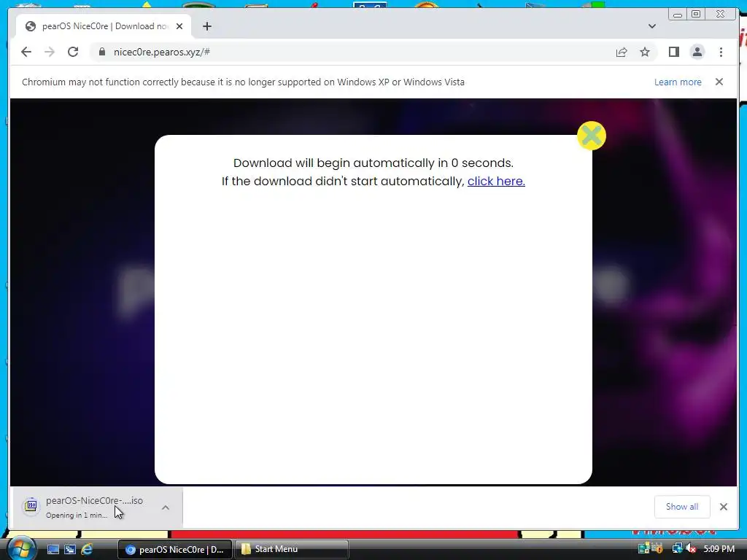Go back to the previous page

[26, 52]
